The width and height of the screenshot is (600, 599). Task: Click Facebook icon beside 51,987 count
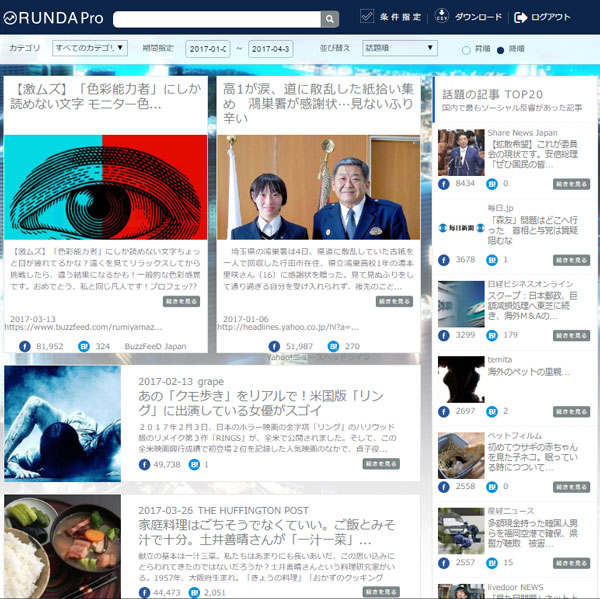(x=274, y=346)
